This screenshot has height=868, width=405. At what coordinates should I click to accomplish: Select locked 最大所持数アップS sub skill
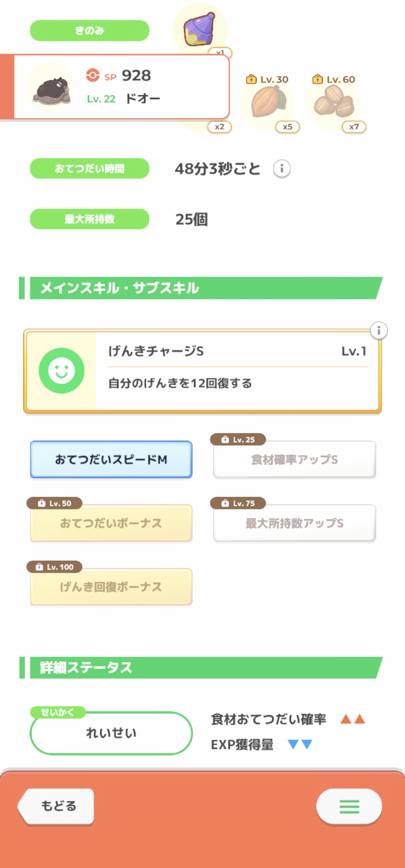[x=294, y=523]
